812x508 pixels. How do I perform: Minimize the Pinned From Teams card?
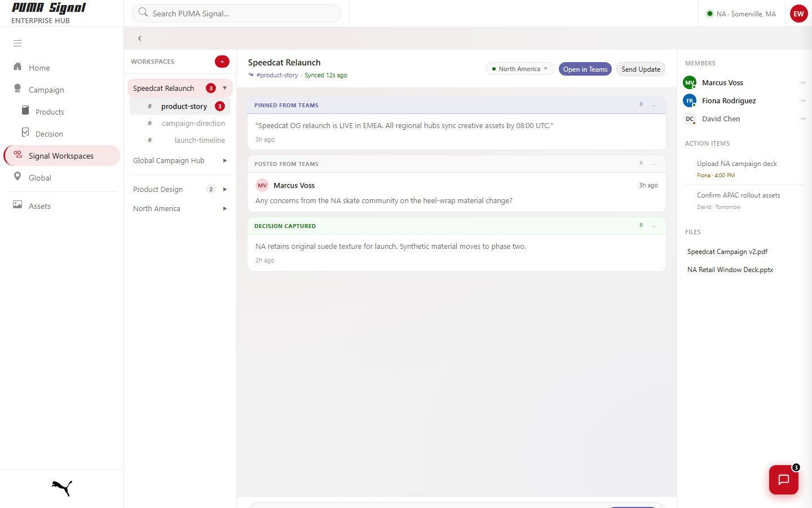654,106
